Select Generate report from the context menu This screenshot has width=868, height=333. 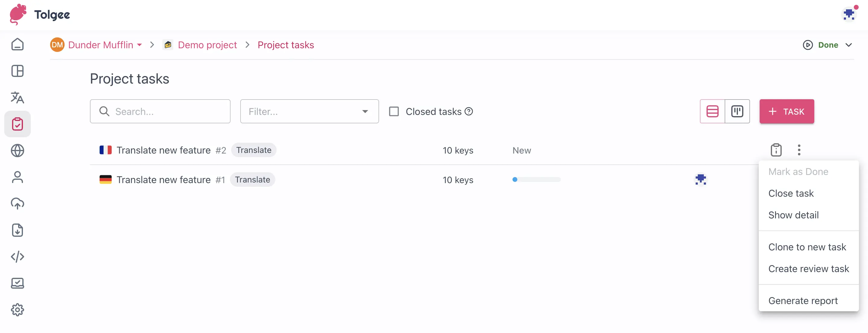pyautogui.click(x=803, y=300)
